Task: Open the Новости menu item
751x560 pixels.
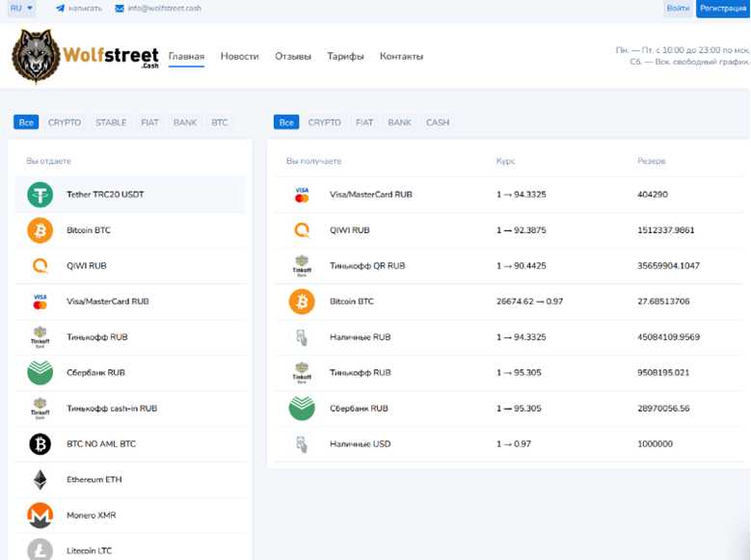Action: pos(239,57)
